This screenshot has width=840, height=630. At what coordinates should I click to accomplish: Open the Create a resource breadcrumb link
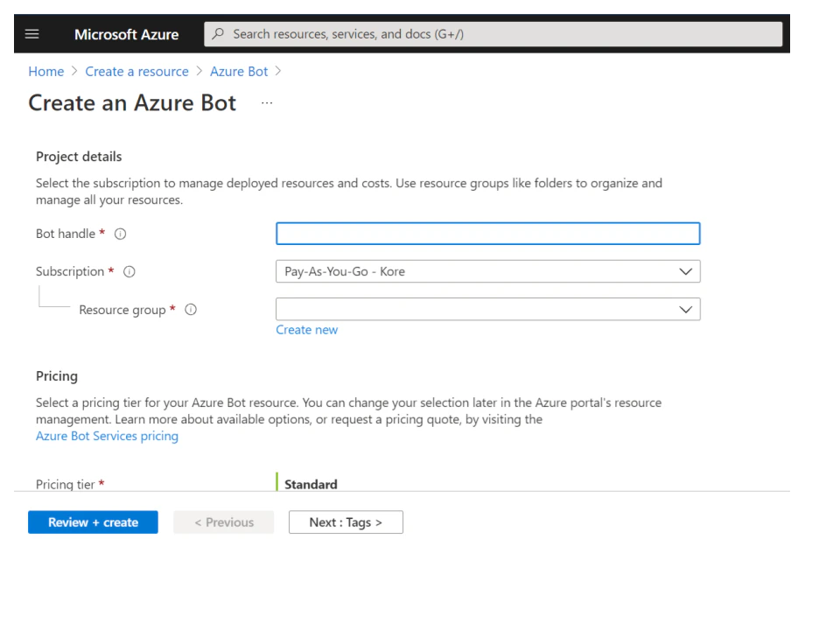[136, 71]
